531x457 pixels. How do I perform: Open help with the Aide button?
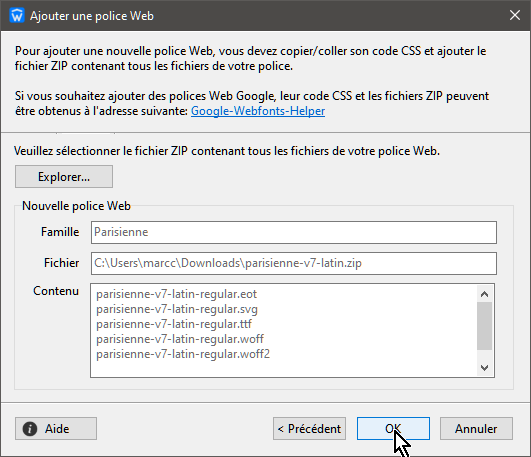click(x=56, y=429)
